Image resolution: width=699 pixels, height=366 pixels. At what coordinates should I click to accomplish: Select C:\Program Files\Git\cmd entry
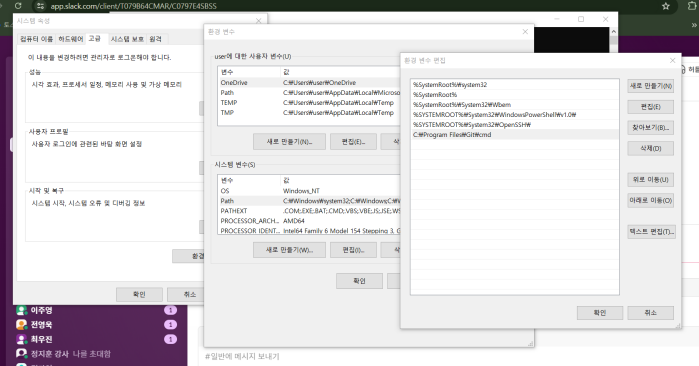(515, 135)
